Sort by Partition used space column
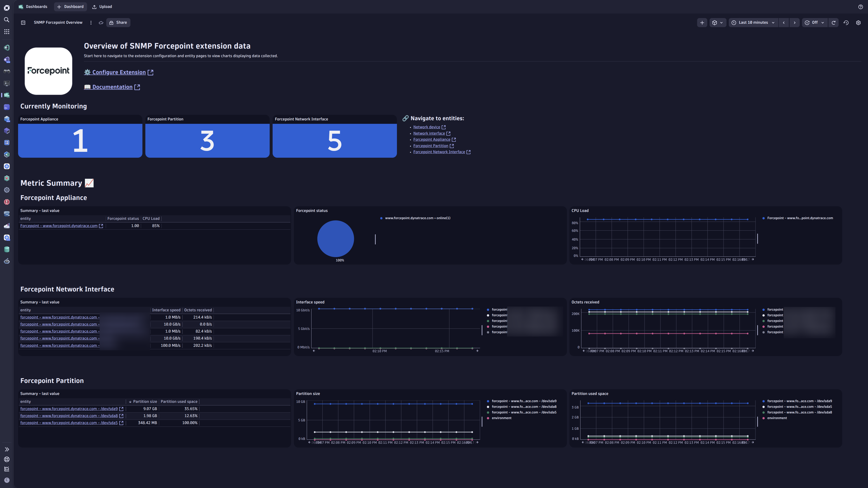868x488 pixels. (x=179, y=401)
